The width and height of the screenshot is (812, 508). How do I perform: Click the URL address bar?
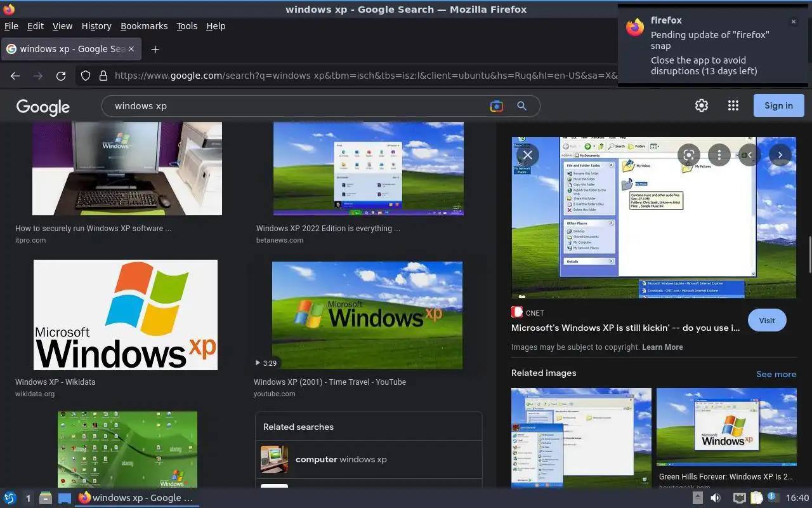point(365,76)
